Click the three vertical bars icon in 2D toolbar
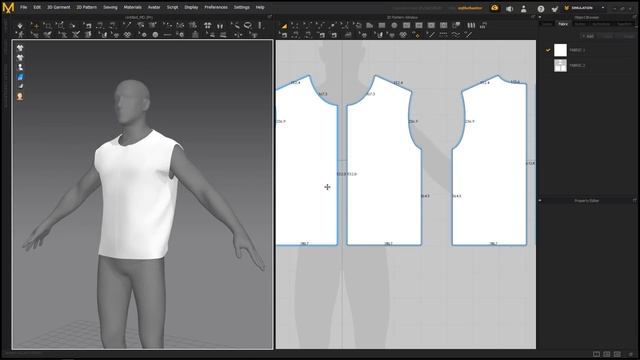The width and height of the screenshot is (640, 360). point(471,25)
